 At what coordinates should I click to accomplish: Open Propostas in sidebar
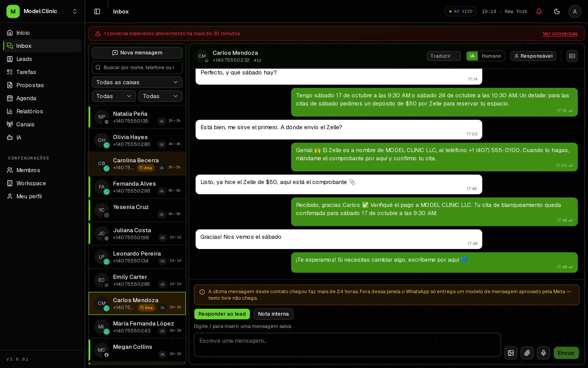point(42,85)
